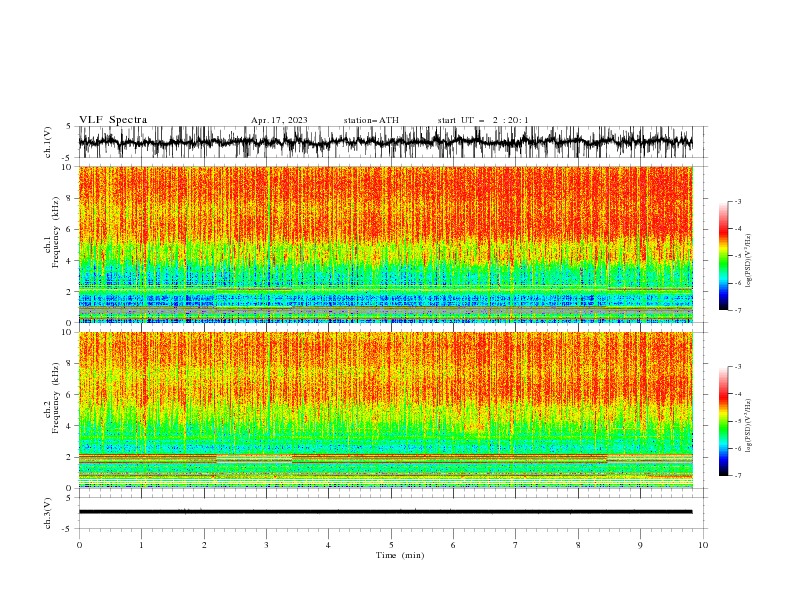Click the time axis tick label "7"
This screenshot has height=612, width=792.
pyautogui.click(x=516, y=545)
